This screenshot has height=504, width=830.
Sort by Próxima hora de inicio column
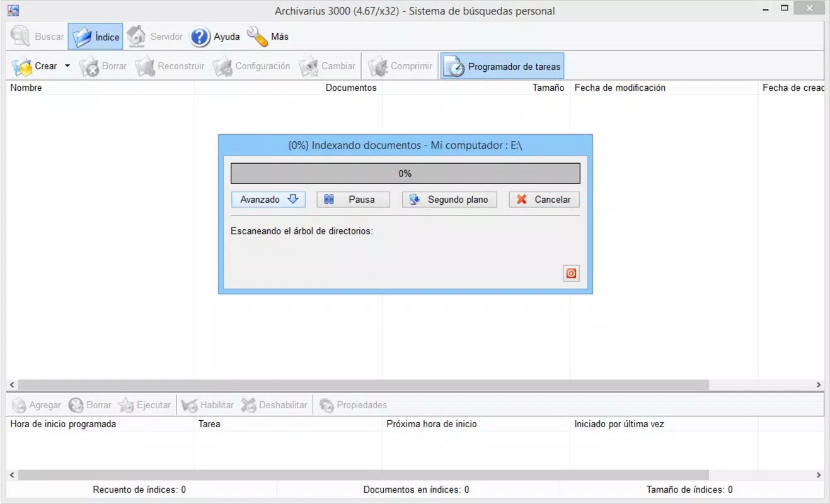pyautogui.click(x=476, y=424)
